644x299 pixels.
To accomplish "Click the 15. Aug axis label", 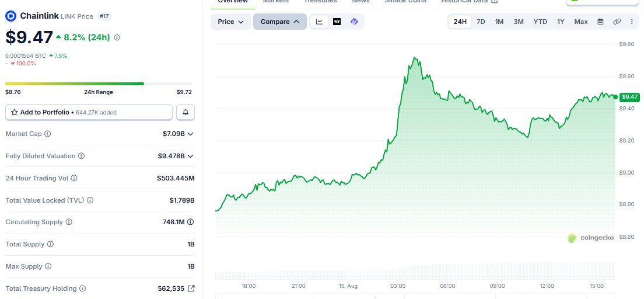I will tap(348, 286).
